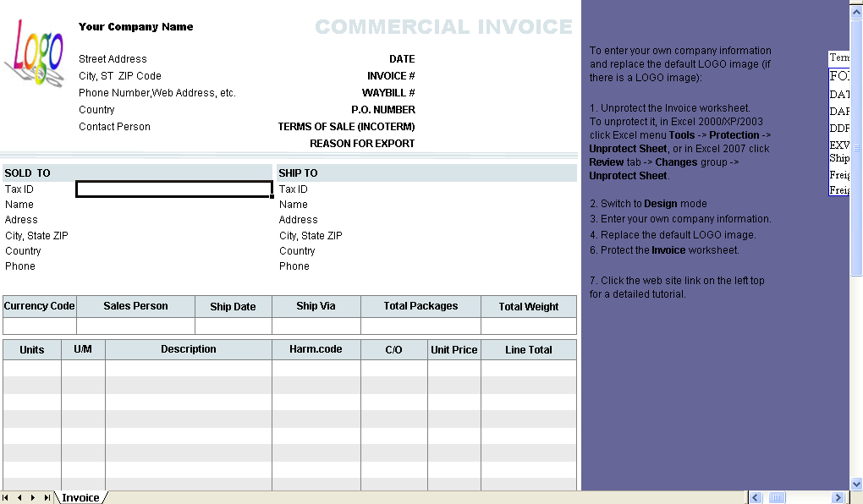The image size is (863, 504).
Task: Click the Line Total column header
Action: (529, 349)
